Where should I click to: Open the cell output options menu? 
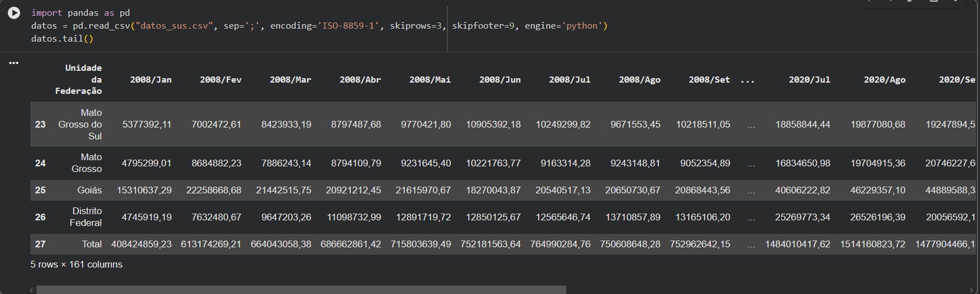pos(13,63)
